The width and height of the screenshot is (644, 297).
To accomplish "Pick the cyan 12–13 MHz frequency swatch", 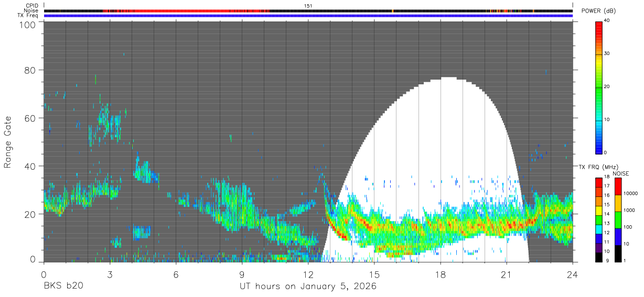I will pyautogui.click(x=599, y=229).
